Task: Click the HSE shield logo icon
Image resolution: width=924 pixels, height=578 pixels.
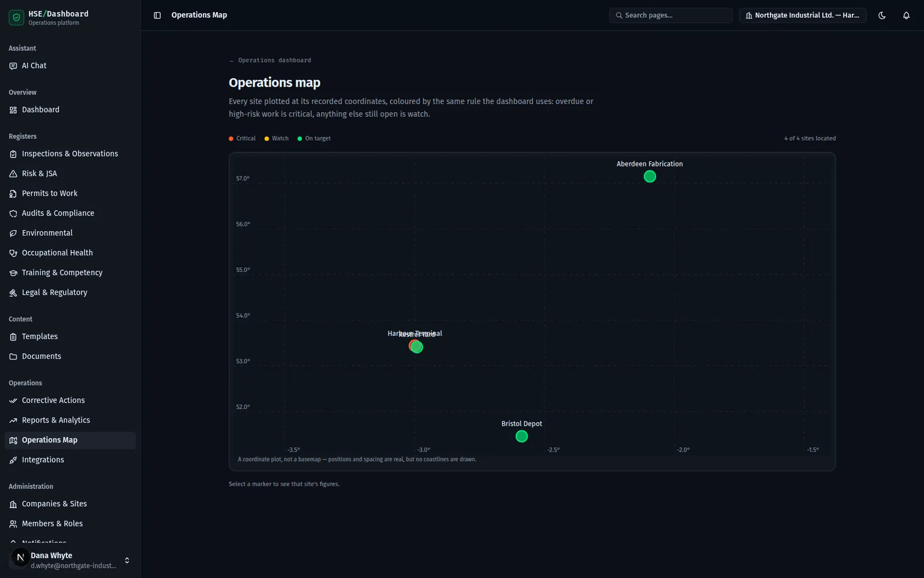Action: click(x=17, y=17)
